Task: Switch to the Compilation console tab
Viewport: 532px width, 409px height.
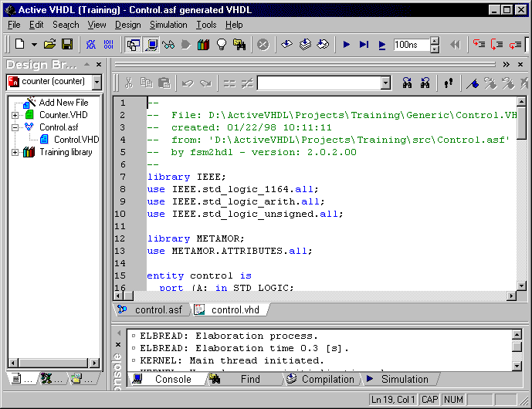Action: click(x=327, y=379)
